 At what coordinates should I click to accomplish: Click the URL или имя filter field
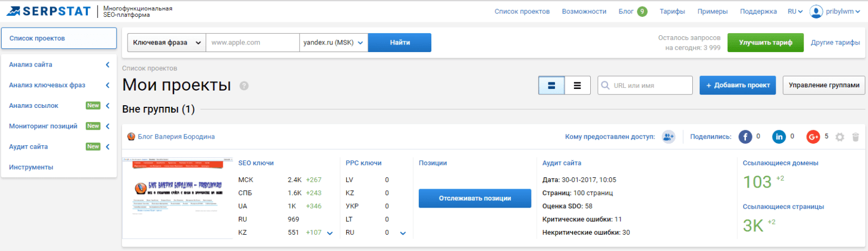click(645, 85)
